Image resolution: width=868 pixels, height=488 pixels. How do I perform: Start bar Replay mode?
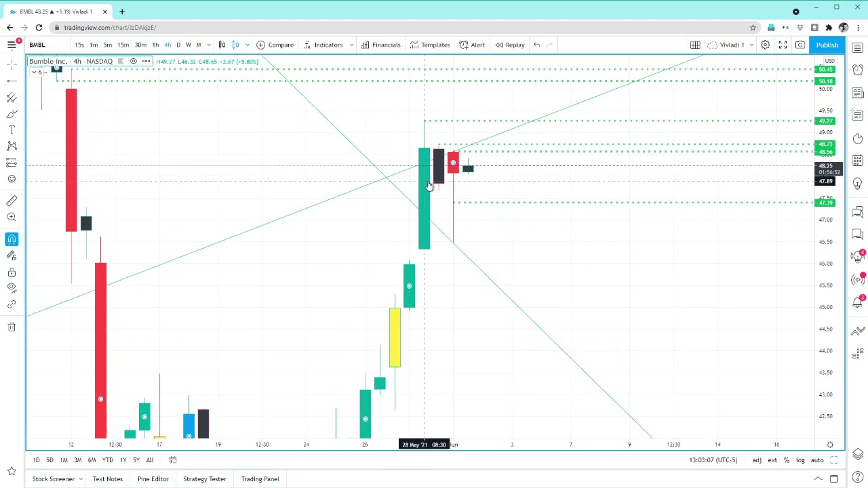510,45
